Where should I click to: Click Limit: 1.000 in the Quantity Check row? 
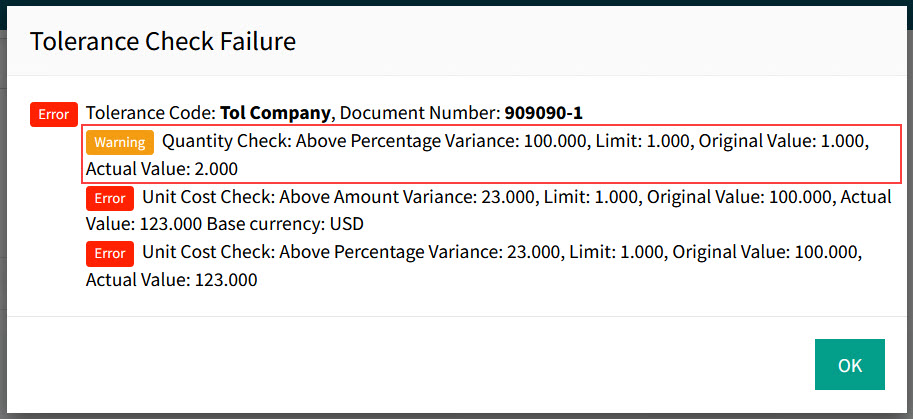pyautogui.click(x=642, y=141)
